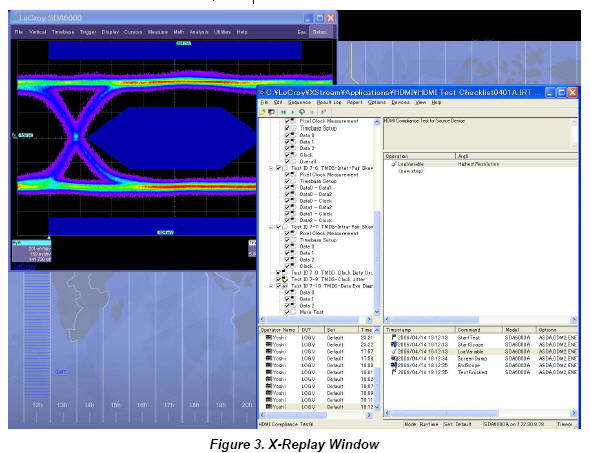This screenshot has height=453, width=590.
Task: Select Pixel Clock Measurement under Test ID 7-7
Action: click(329, 233)
